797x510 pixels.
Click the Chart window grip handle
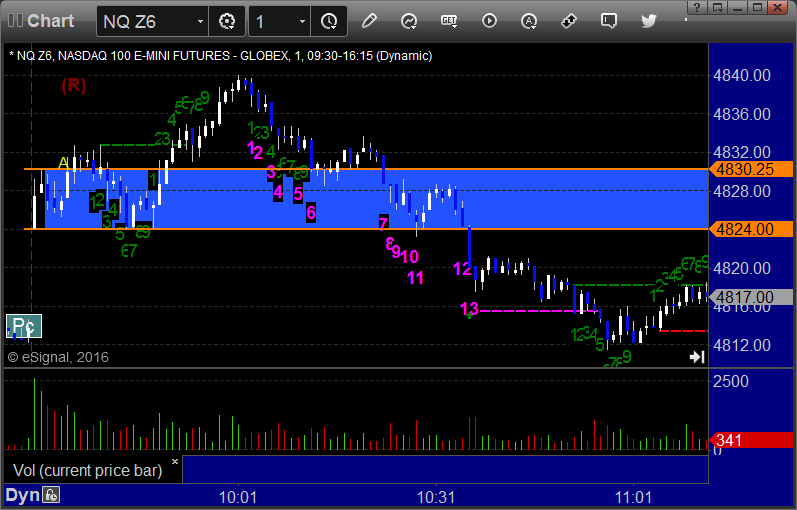(x=15, y=21)
